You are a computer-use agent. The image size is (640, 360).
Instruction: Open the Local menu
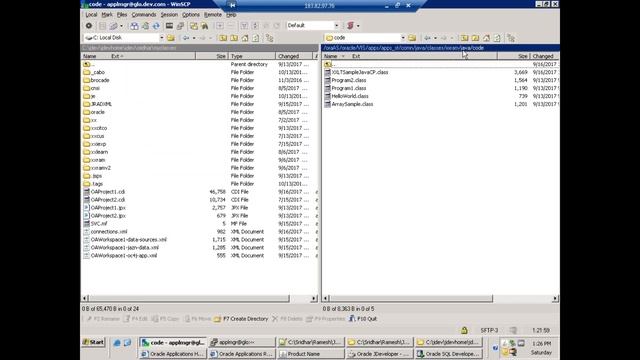(91, 15)
